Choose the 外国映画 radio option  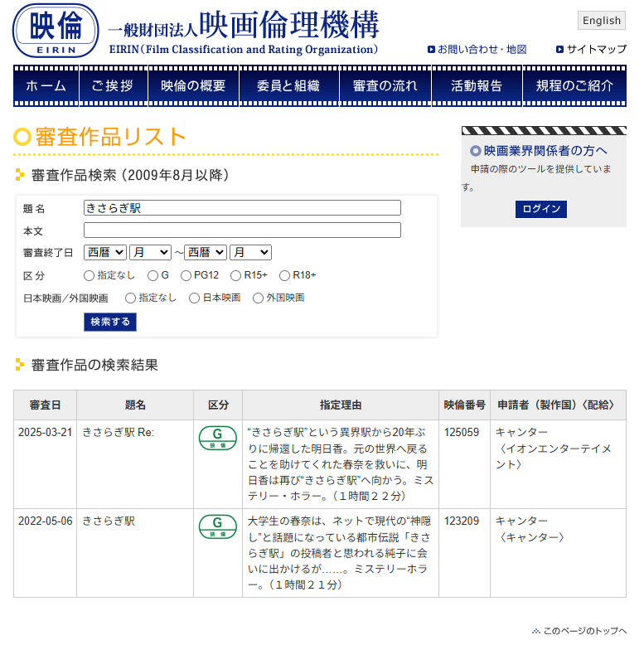(x=258, y=298)
